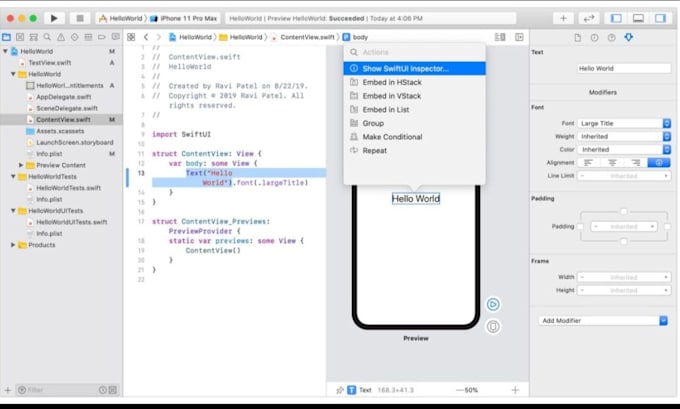This screenshot has height=409, width=680.
Task: Open the Width combo box
Action: (x=624, y=277)
